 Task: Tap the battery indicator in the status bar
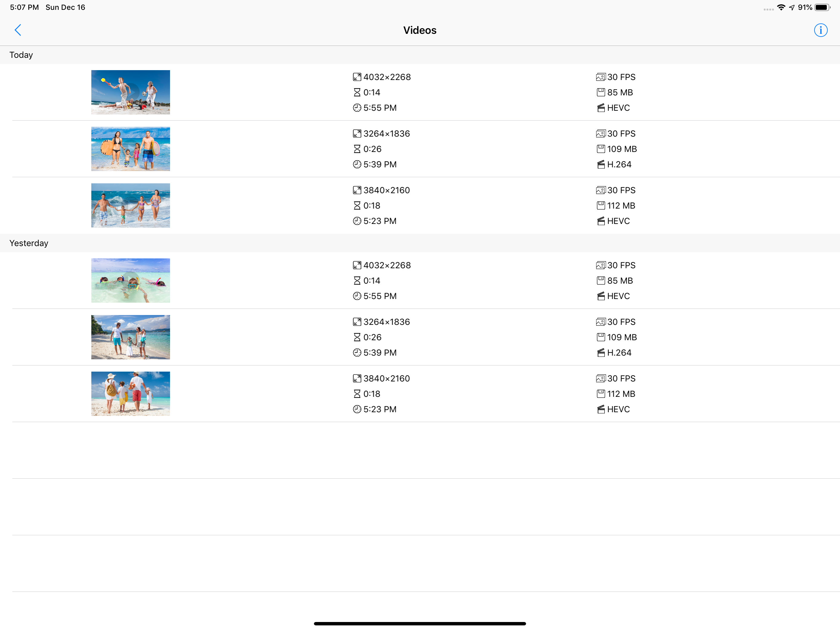point(822,7)
